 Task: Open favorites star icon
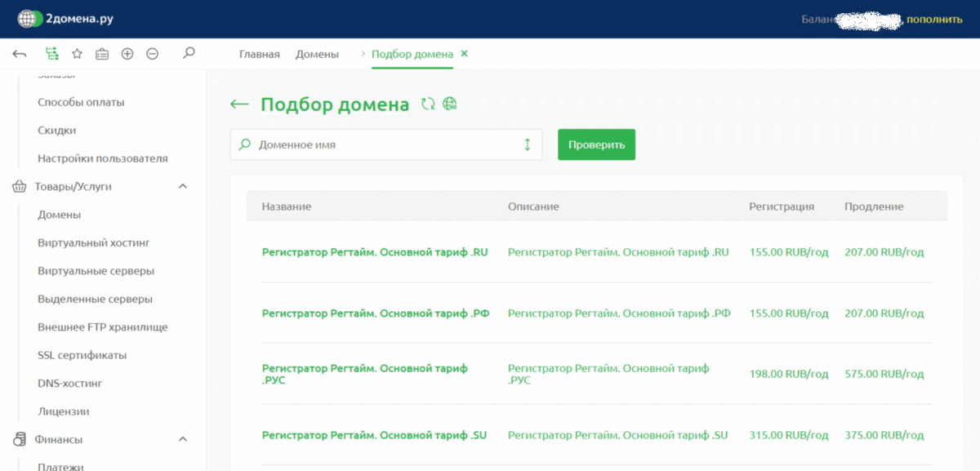pos(77,54)
